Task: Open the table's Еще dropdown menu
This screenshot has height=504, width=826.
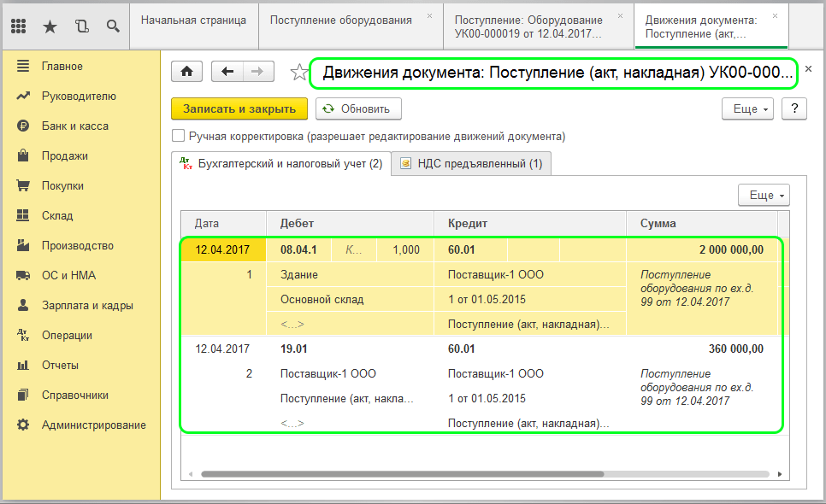Action: [764, 195]
